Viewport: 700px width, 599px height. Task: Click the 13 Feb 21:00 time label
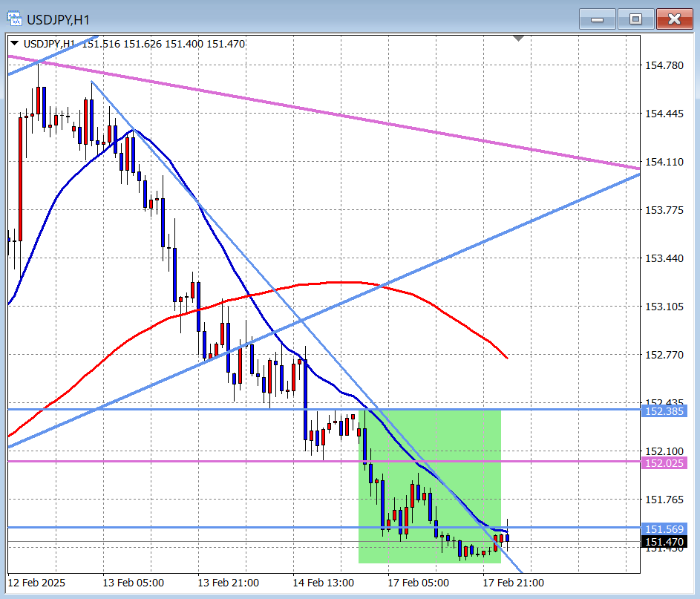tap(229, 583)
